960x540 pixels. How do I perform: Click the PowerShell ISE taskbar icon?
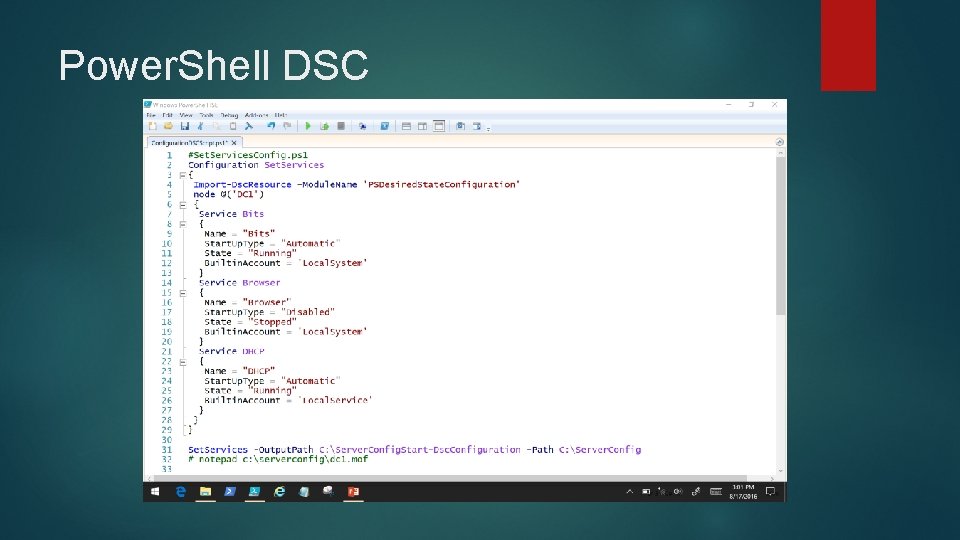(x=255, y=492)
